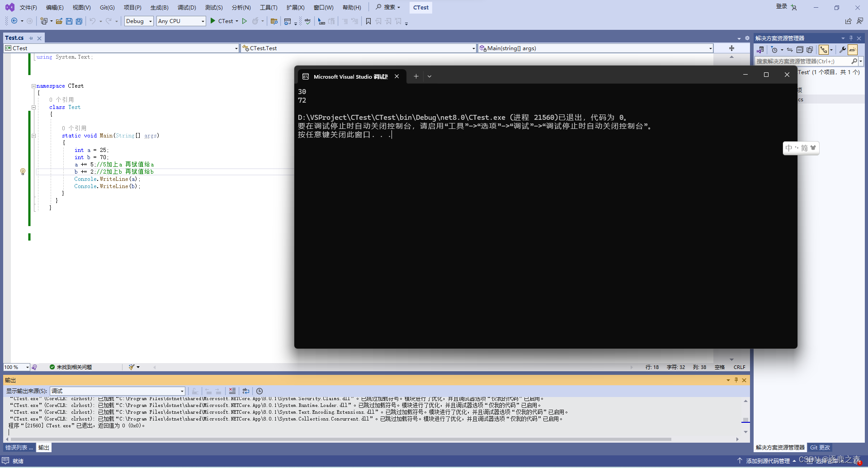Open the 文件(F) menu

coord(28,7)
